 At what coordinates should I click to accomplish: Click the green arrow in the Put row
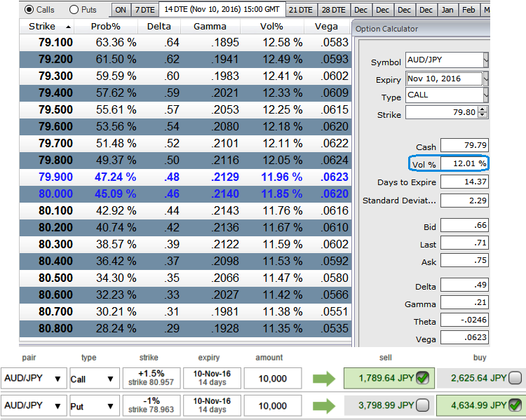[323, 406]
